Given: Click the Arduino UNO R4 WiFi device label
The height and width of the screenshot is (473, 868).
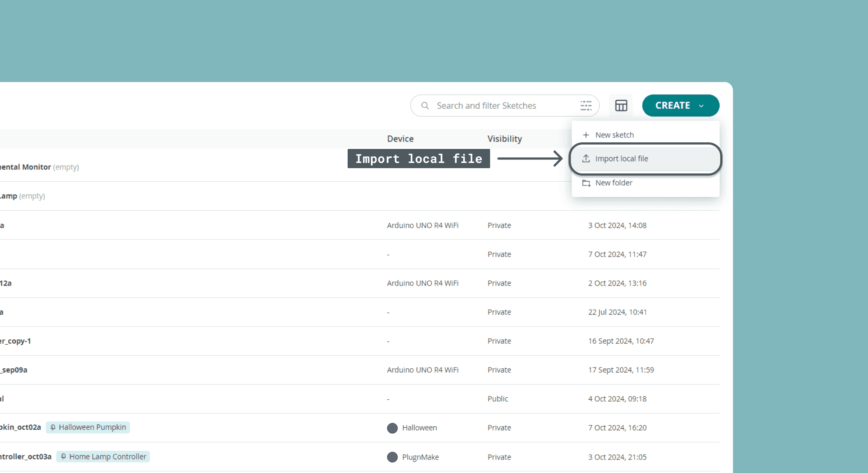Looking at the screenshot, I should tap(422, 225).
